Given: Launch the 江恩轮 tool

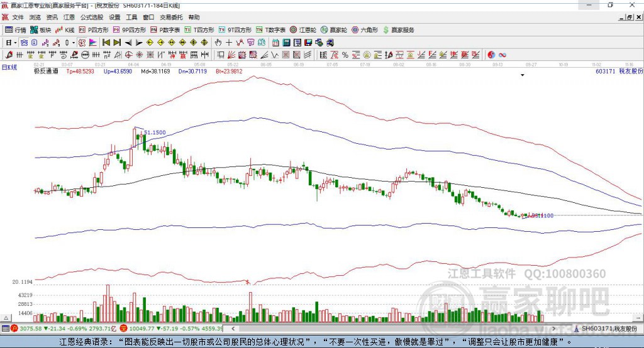Looking at the screenshot, I should coord(303,30).
